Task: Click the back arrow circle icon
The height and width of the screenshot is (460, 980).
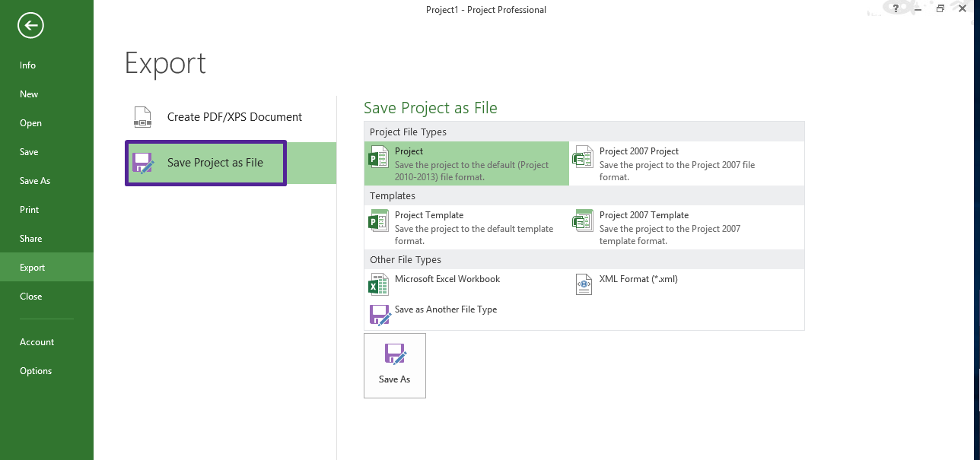Action: point(30,26)
